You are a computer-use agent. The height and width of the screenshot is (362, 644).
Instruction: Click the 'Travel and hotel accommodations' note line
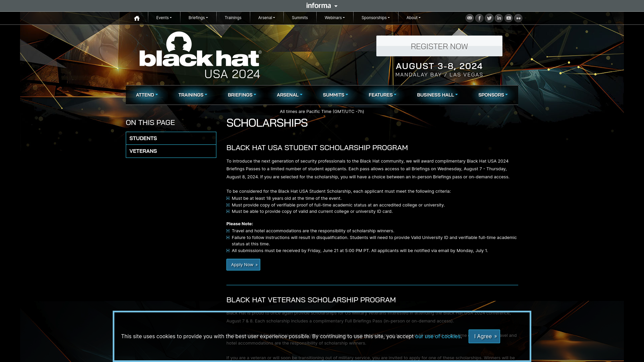[x=313, y=231]
